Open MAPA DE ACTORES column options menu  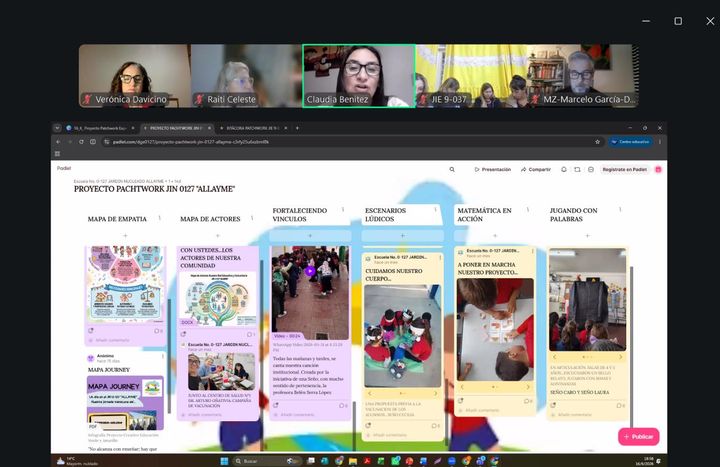252,218
